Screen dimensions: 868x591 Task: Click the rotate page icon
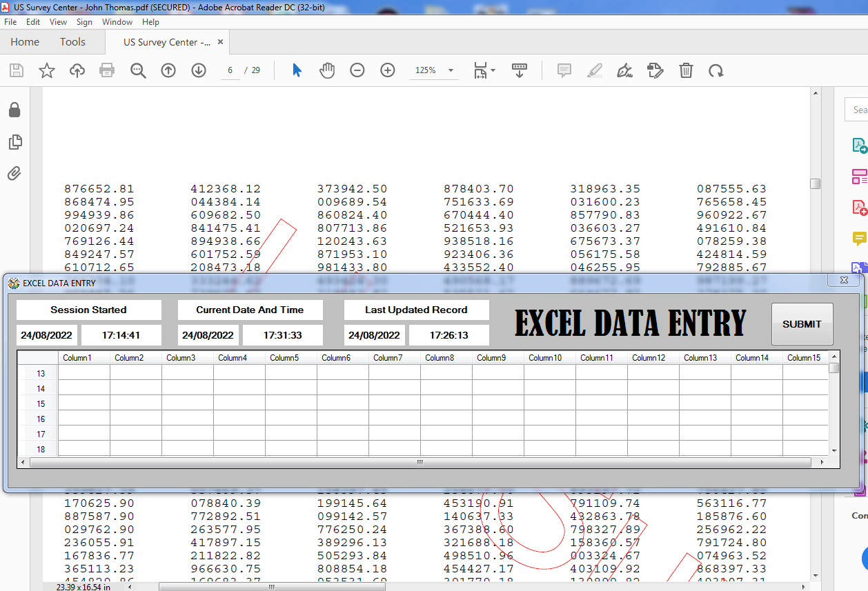pyautogui.click(x=716, y=70)
